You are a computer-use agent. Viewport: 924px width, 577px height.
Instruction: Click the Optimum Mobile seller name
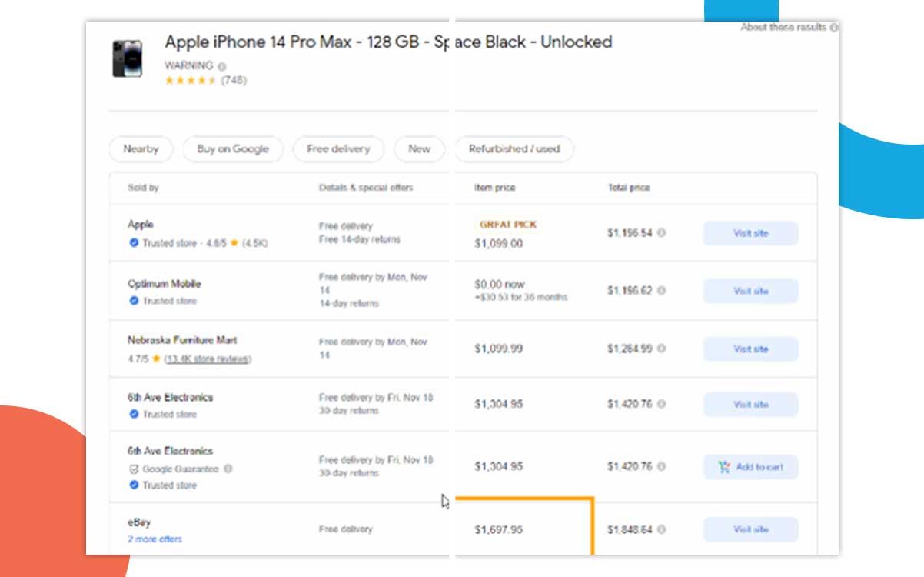(165, 284)
